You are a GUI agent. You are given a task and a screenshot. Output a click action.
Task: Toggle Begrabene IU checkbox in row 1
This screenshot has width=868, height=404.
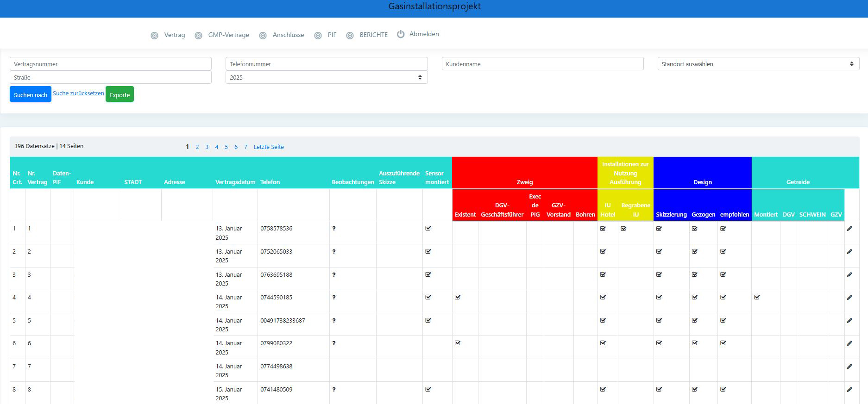[624, 229]
